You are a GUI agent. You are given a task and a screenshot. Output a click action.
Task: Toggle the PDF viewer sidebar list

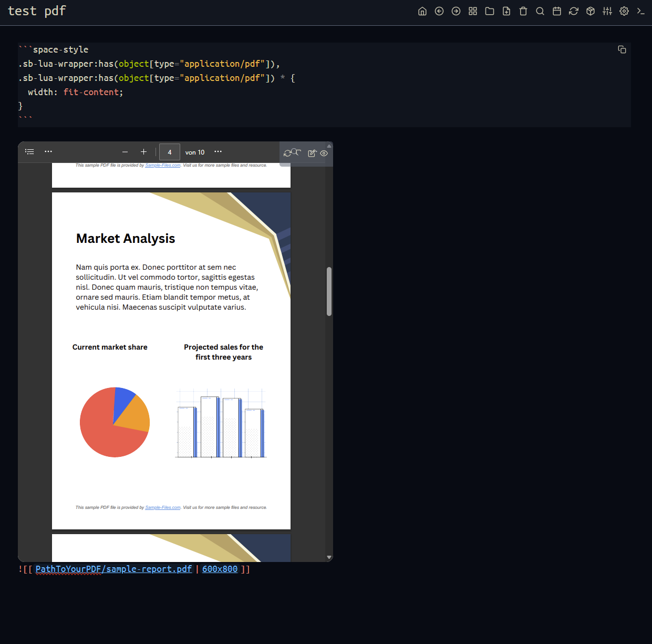coord(29,152)
